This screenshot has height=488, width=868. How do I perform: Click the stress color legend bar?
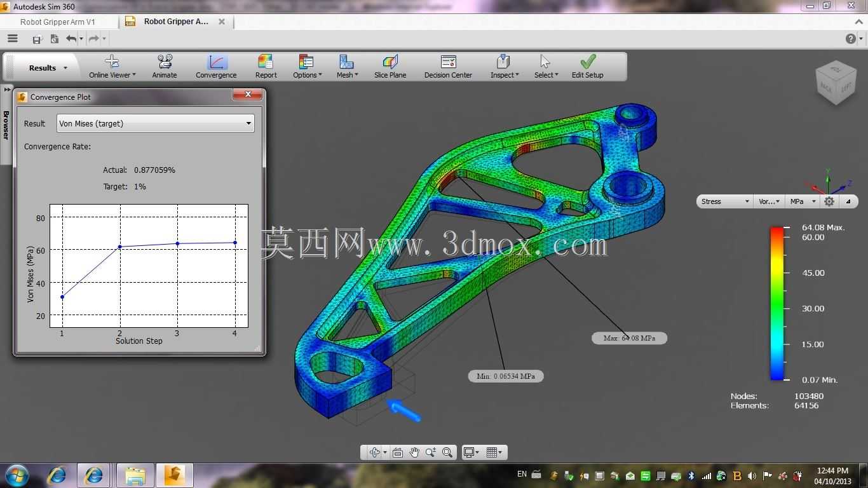[x=776, y=304]
